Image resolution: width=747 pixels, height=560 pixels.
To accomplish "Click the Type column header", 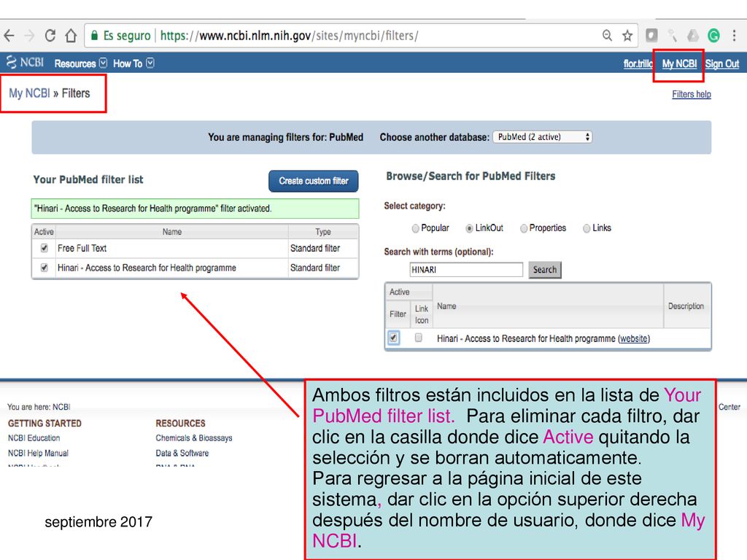I will (x=323, y=232).
